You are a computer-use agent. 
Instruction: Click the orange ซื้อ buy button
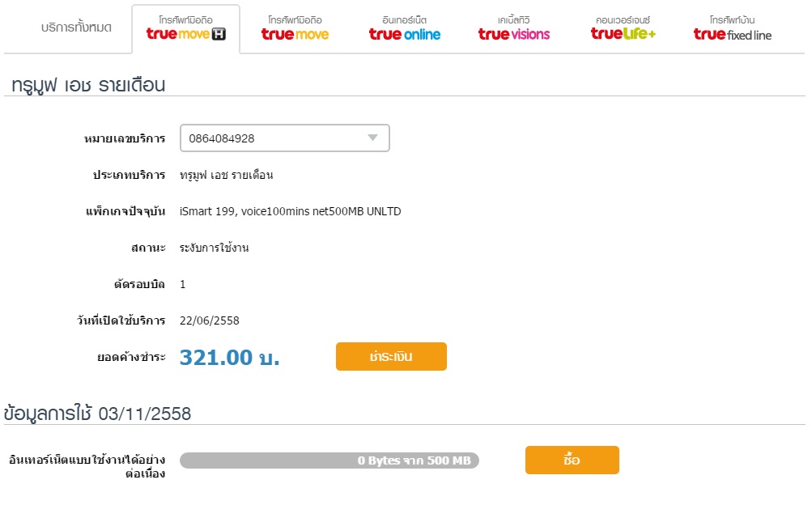coord(572,460)
